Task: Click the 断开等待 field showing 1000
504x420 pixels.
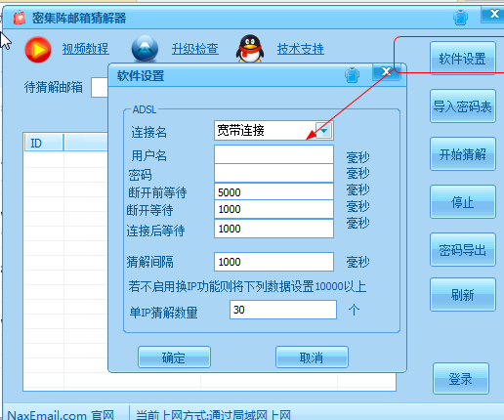Action: pos(273,209)
